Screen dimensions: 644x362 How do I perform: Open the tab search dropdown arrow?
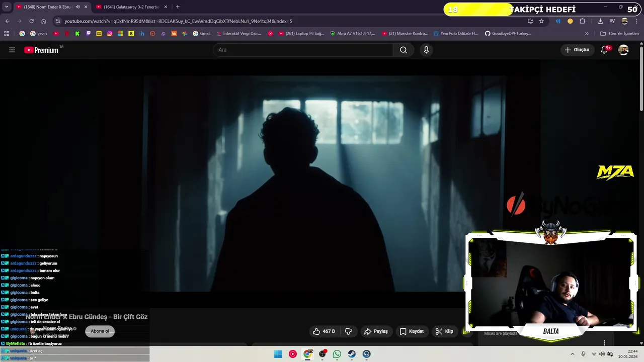(x=6, y=7)
